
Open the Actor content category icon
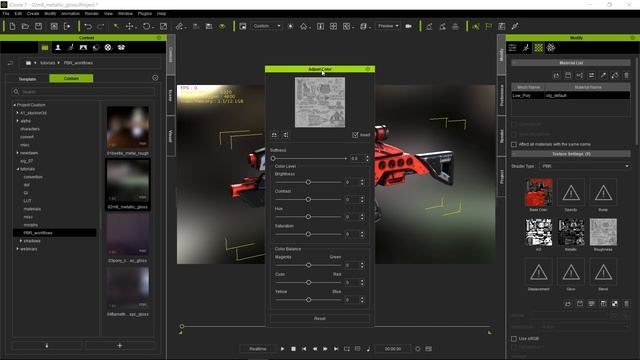point(58,47)
